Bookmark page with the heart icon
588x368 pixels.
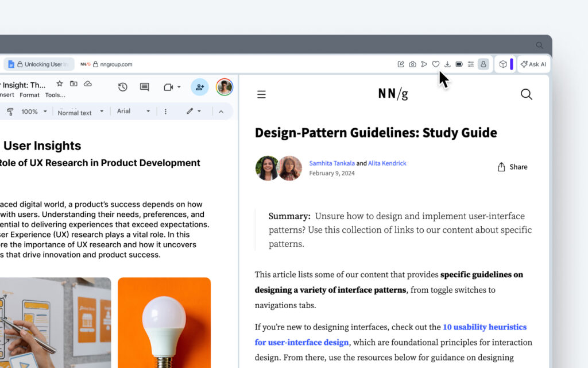point(435,64)
